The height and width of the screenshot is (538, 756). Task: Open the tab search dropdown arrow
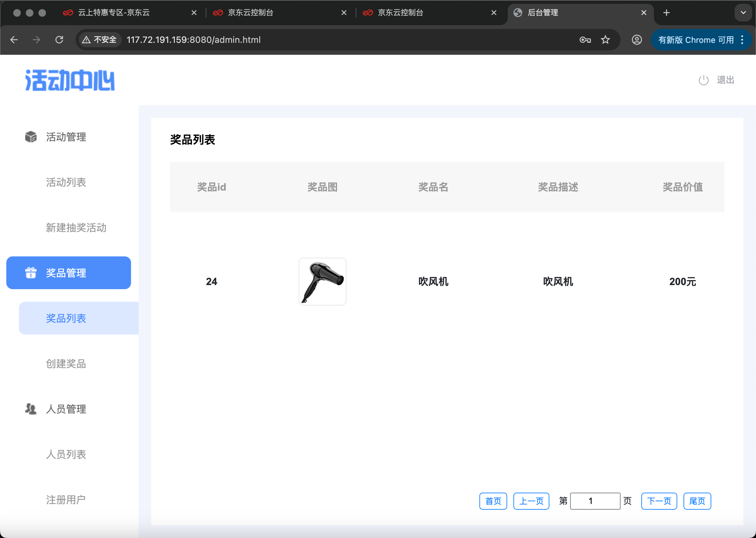[x=743, y=13]
